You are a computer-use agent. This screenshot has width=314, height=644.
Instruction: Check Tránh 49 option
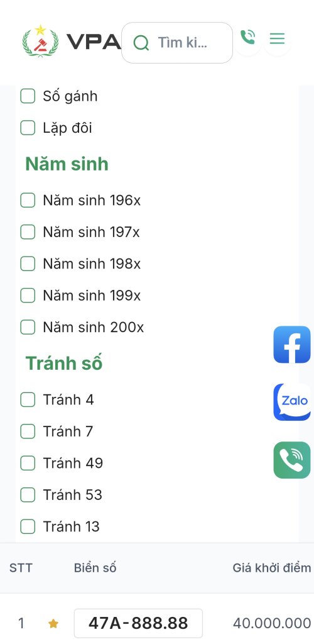coord(28,463)
